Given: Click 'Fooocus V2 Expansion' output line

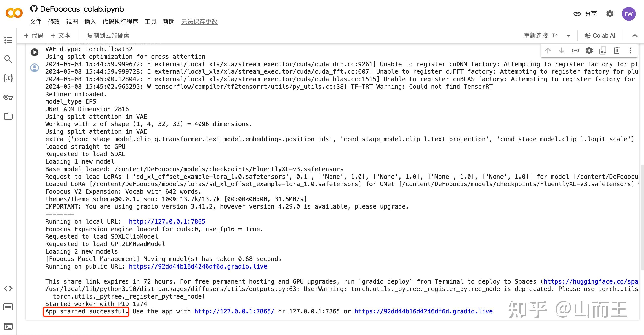Looking at the screenshot, I should (x=123, y=192).
